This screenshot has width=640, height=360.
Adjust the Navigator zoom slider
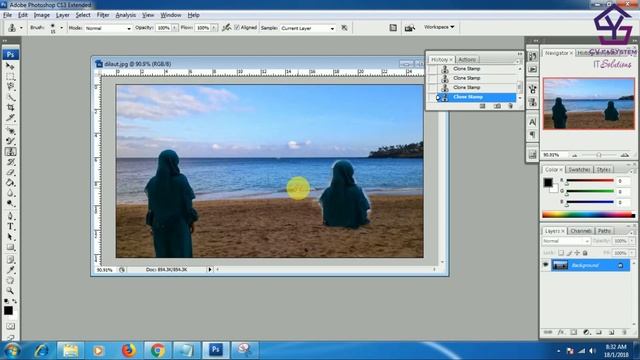pyautogui.click(x=599, y=155)
